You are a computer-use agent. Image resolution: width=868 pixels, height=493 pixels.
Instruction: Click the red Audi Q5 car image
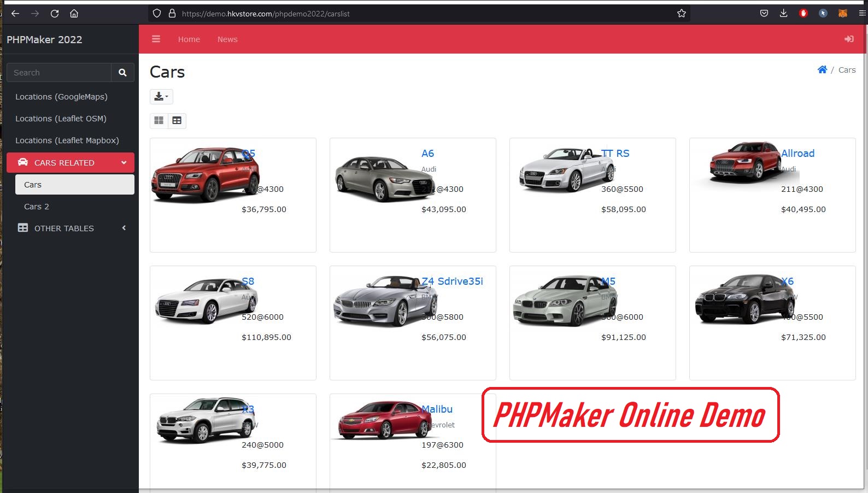[x=206, y=174]
